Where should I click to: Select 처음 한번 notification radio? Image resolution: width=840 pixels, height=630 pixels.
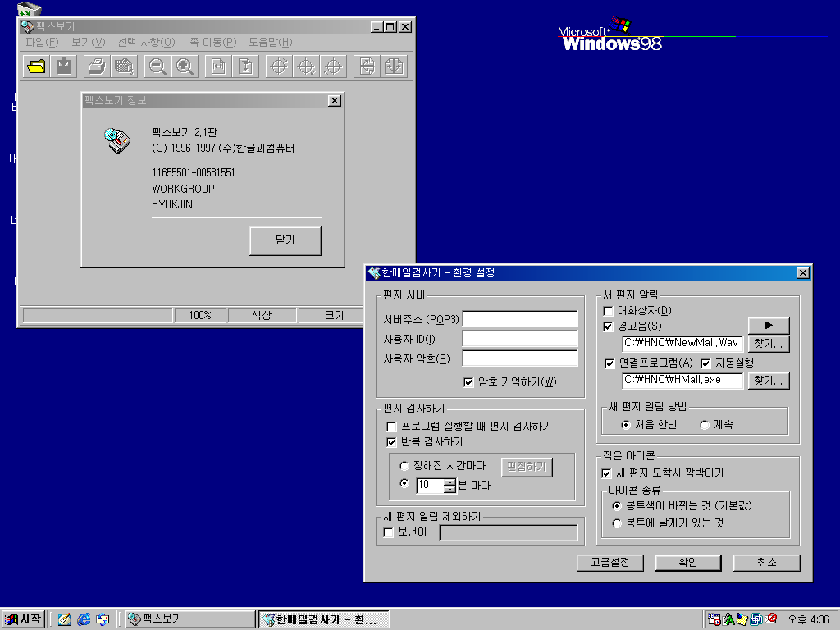click(626, 425)
